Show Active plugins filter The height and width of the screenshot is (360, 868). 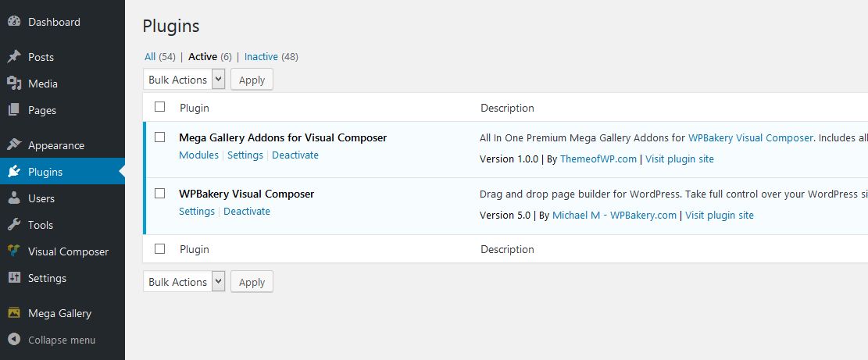coord(202,56)
